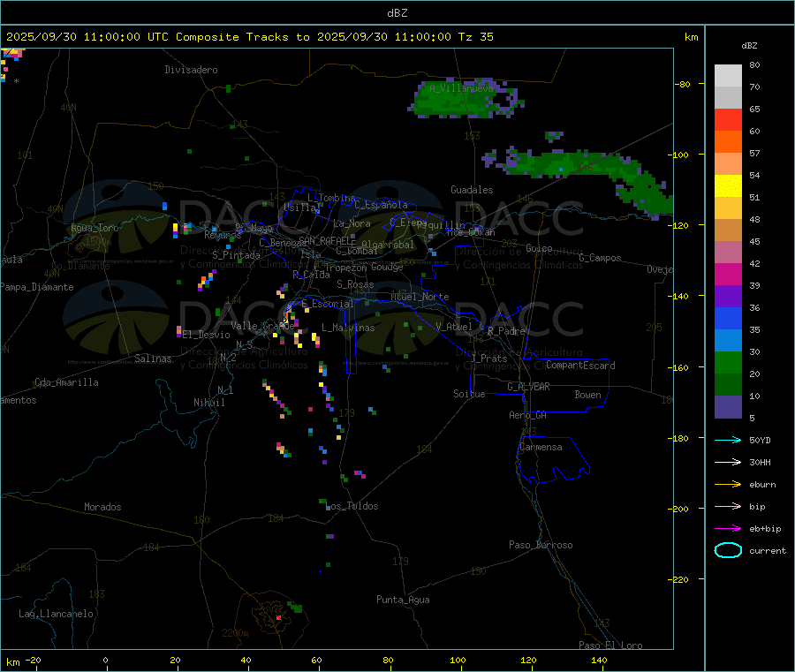The width and height of the screenshot is (795, 672).
Task: Click the 100 km horizontal axis tick label
Action: click(x=458, y=660)
